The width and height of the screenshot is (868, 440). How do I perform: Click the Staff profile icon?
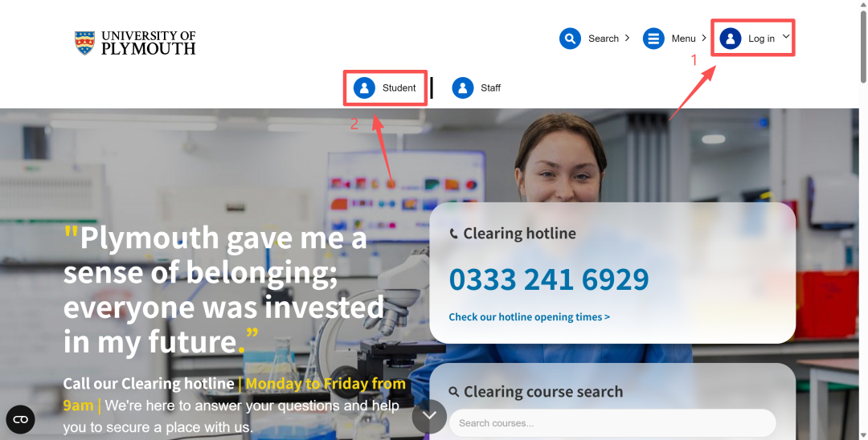[462, 88]
